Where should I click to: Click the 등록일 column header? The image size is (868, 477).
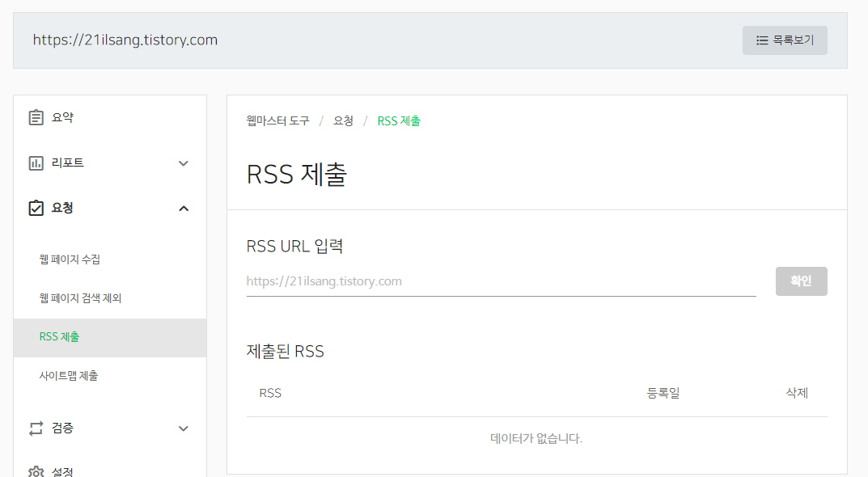tap(663, 393)
